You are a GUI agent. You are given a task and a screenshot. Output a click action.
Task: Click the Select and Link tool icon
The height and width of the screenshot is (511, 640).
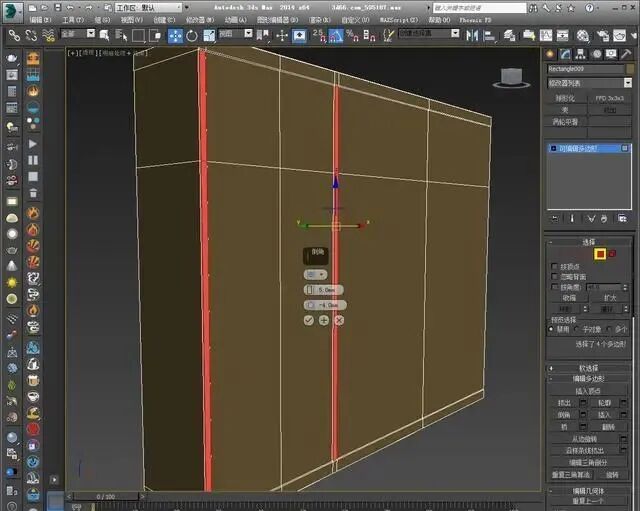(14, 36)
